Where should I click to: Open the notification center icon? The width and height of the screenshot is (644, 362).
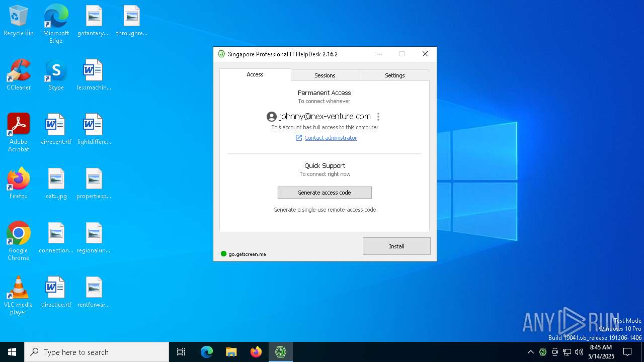(627, 352)
